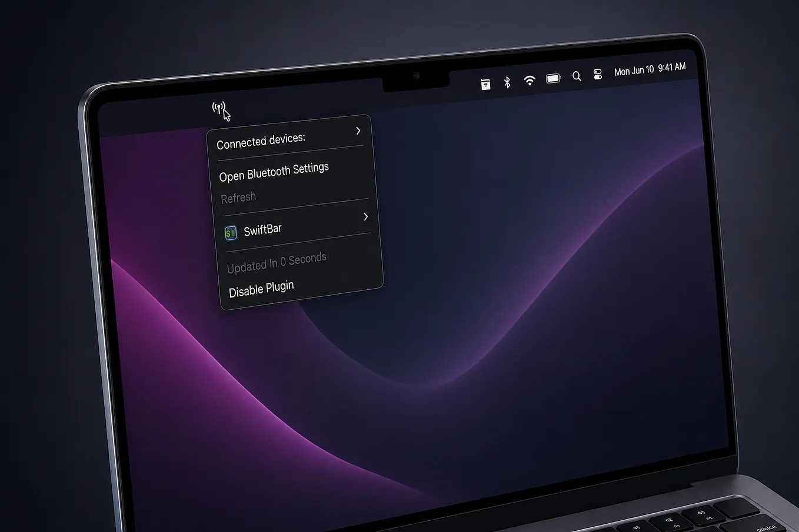The width and height of the screenshot is (799, 532).
Task: Click the green SwiftBar app icon in menu
Action: click(x=231, y=233)
